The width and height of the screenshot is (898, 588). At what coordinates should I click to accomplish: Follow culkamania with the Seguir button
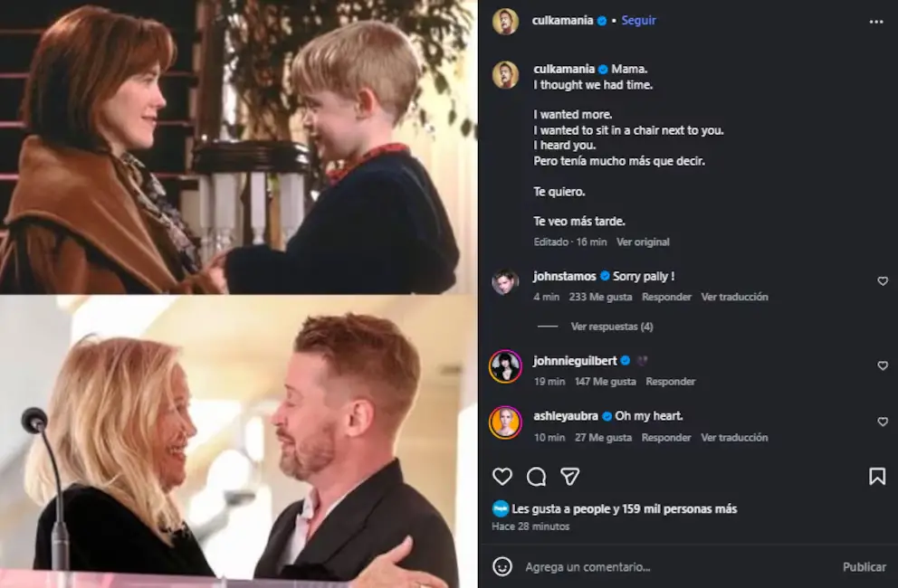(x=639, y=20)
